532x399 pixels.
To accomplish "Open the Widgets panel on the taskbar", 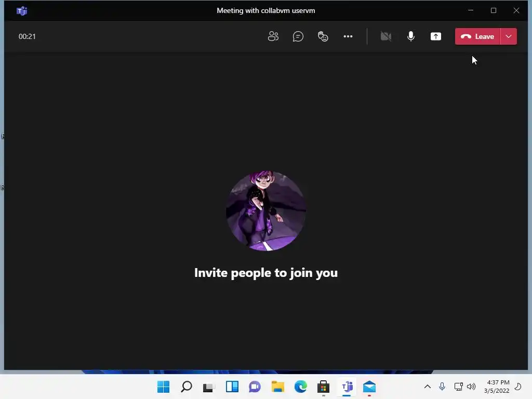I will [232, 387].
